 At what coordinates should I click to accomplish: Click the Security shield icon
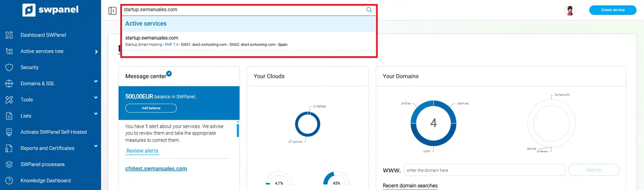(x=9, y=67)
